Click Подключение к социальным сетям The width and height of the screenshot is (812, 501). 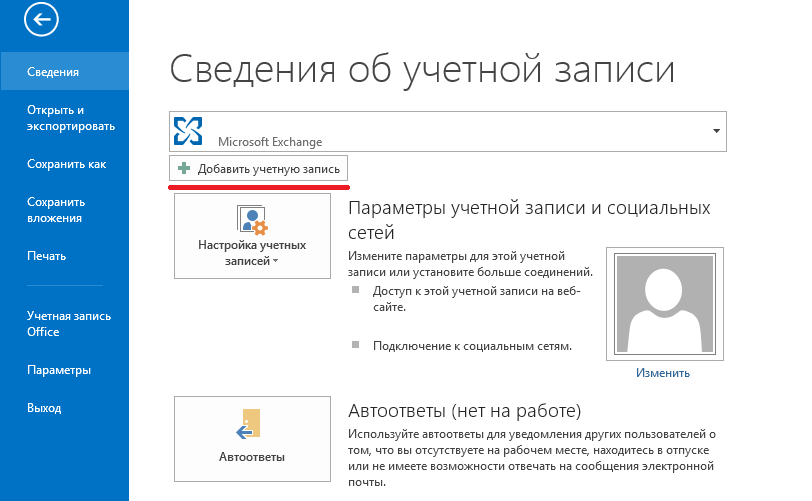472,346
